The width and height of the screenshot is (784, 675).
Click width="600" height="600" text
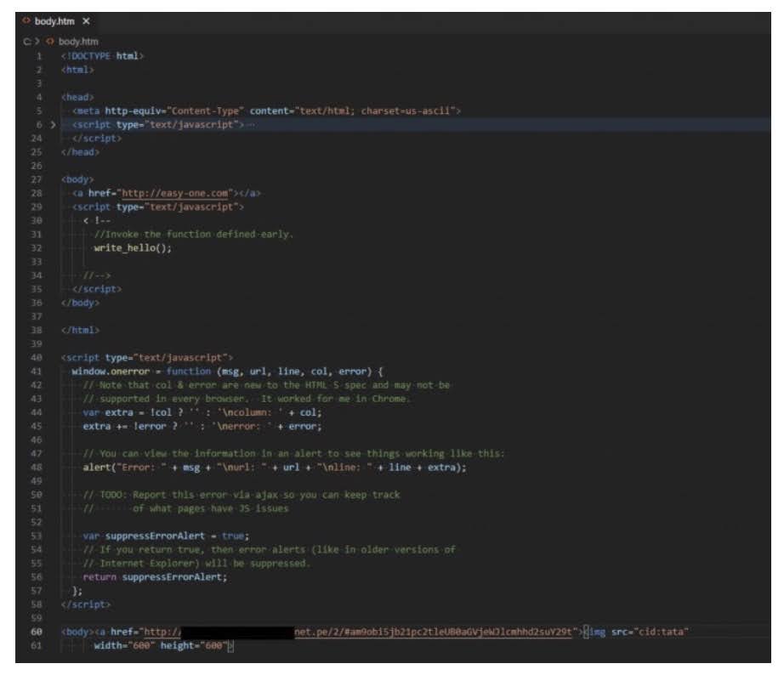click(161, 645)
